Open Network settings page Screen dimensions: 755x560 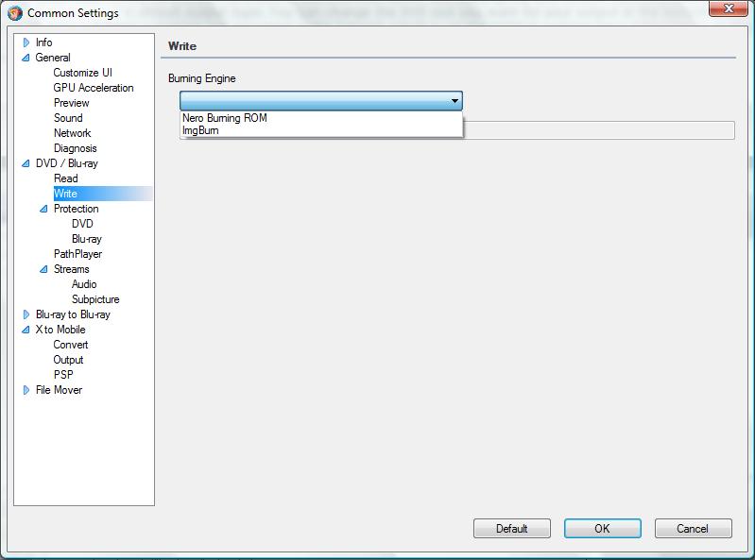pos(72,133)
